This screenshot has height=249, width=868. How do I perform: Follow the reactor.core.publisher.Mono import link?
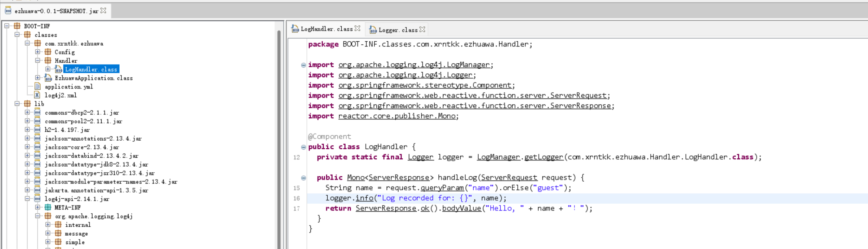pyautogui.click(x=397, y=116)
